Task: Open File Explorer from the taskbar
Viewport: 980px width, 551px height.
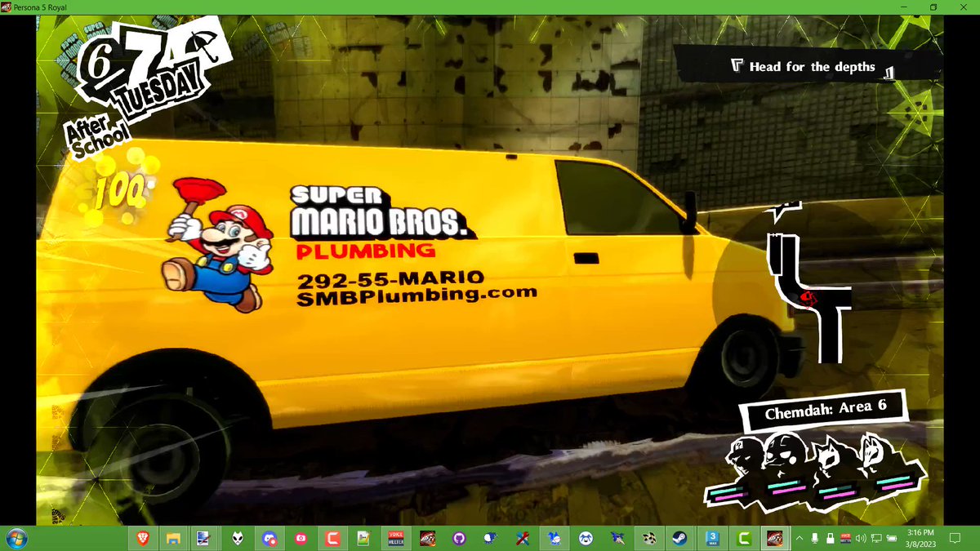Action: (x=173, y=539)
